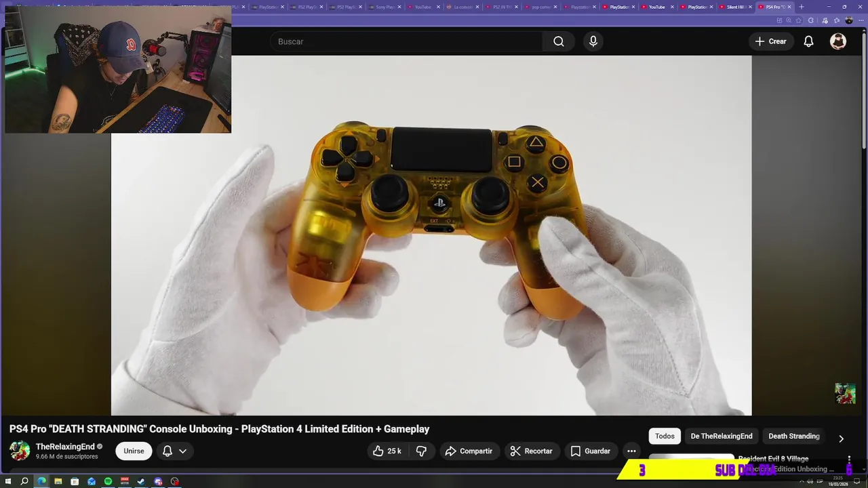Open OBS Studio from the taskbar
This screenshot has width=868, height=488.
click(x=175, y=481)
